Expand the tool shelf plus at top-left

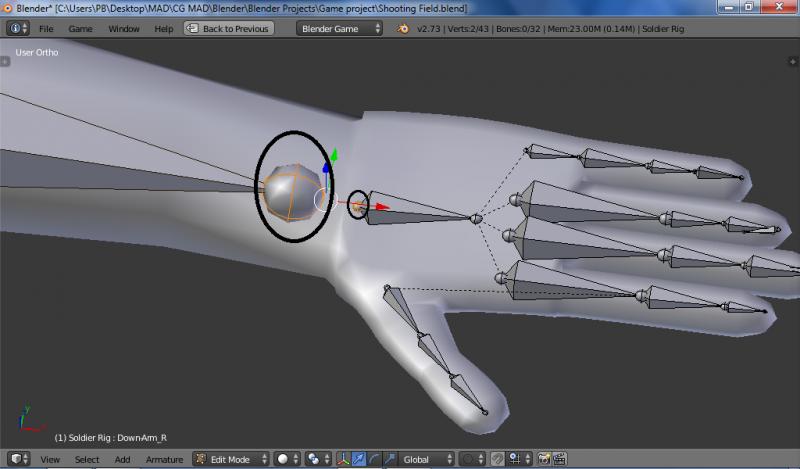point(5,62)
